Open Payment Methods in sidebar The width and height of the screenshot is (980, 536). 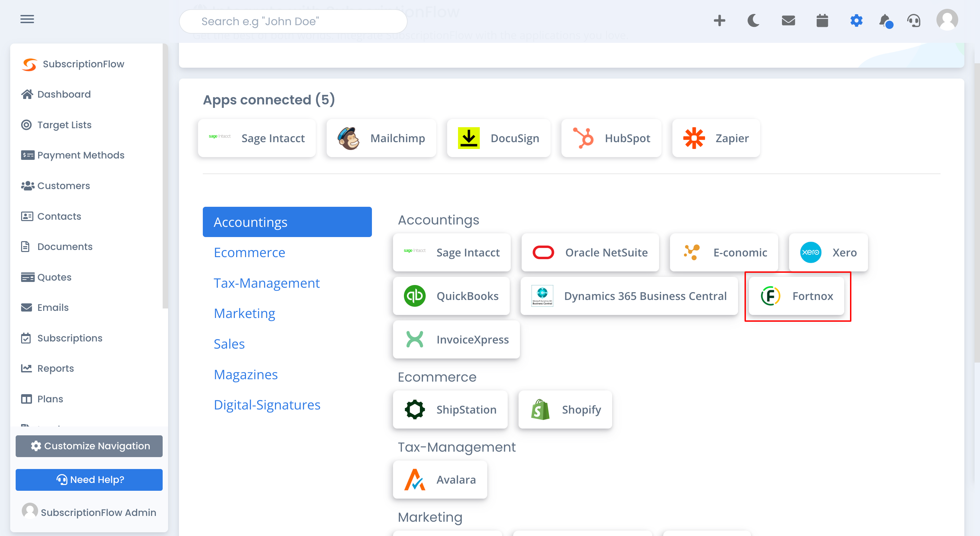click(73, 155)
